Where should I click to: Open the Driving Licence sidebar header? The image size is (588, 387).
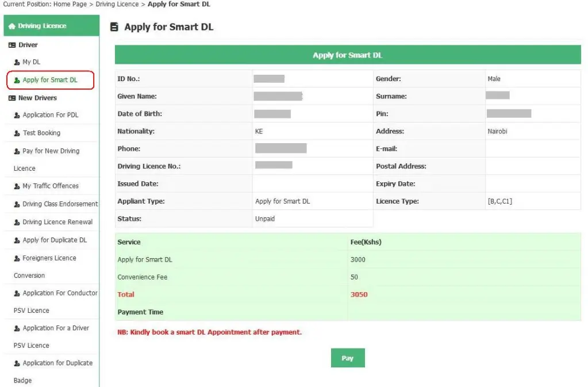coord(51,25)
